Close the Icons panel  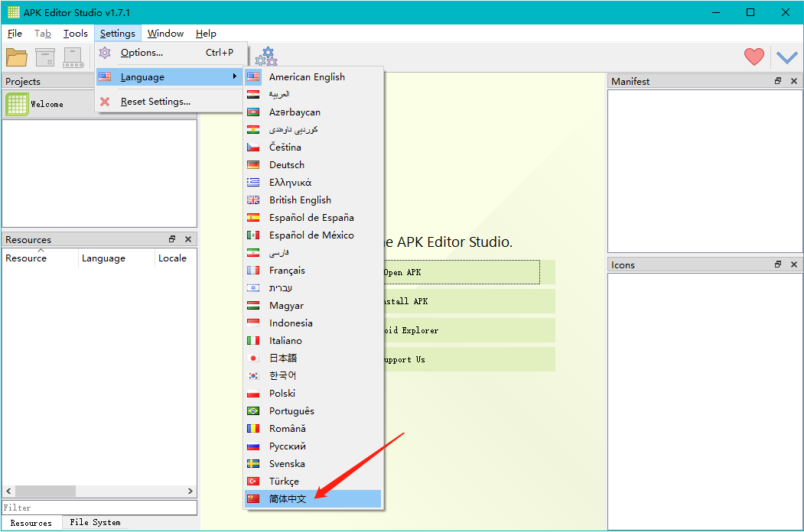point(794,264)
